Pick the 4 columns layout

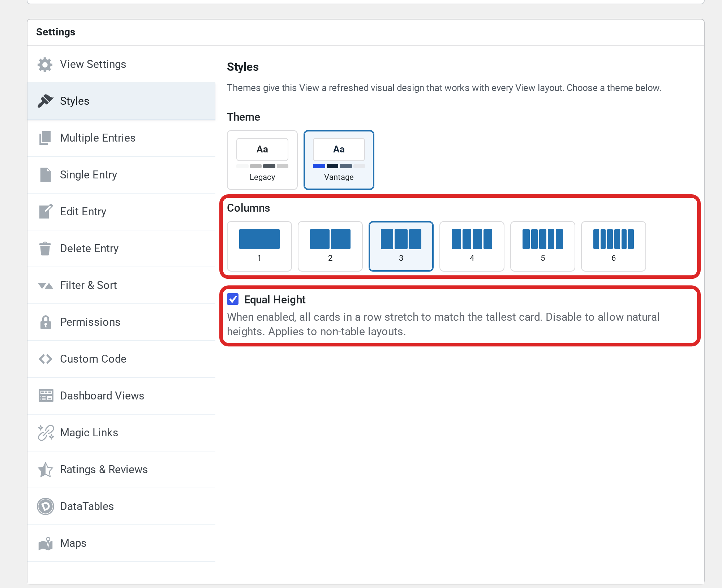472,246
